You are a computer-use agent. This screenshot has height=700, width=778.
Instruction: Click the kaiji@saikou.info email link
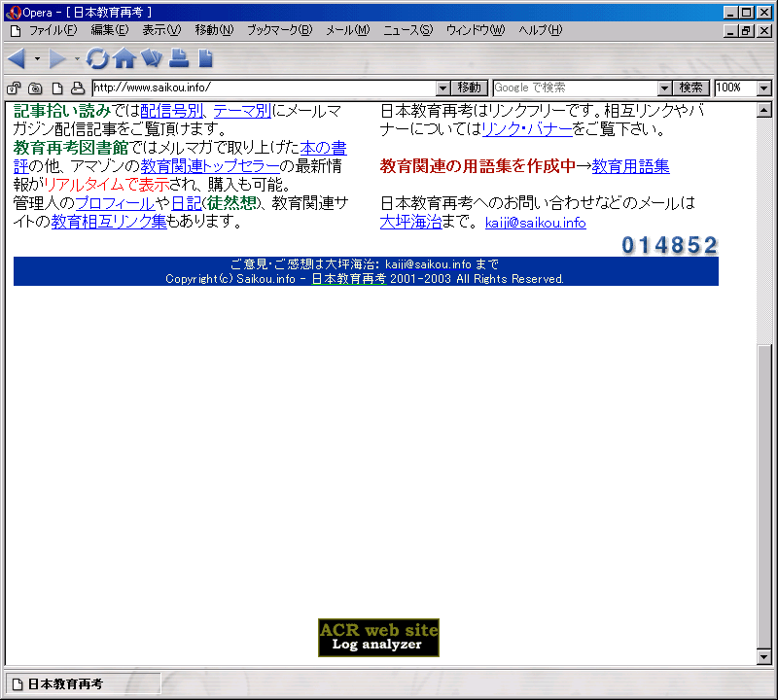[x=536, y=223]
